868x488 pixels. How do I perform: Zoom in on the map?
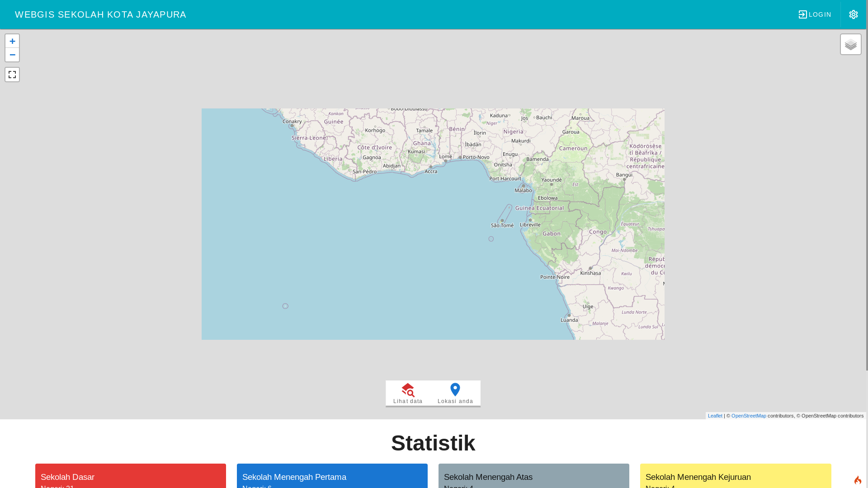pos(12,41)
